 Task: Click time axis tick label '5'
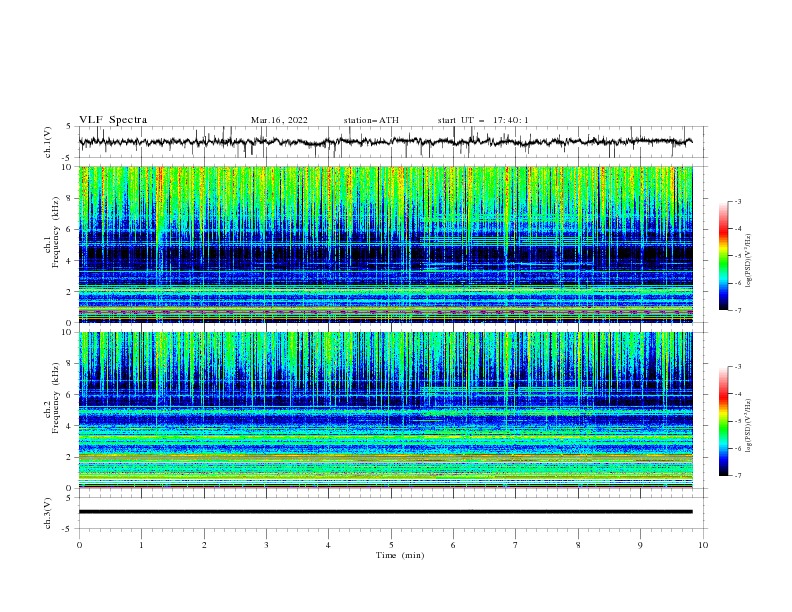pos(391,545)
